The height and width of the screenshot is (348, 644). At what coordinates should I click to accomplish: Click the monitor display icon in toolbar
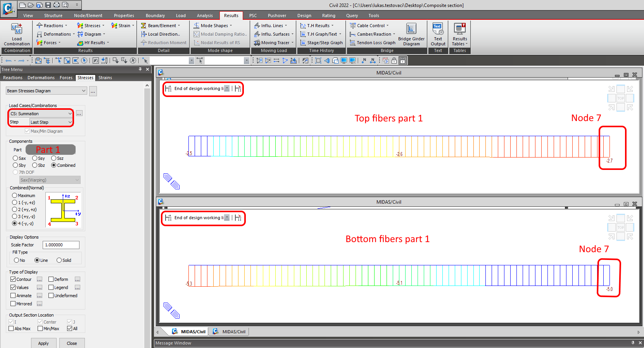tap(344, 61)
